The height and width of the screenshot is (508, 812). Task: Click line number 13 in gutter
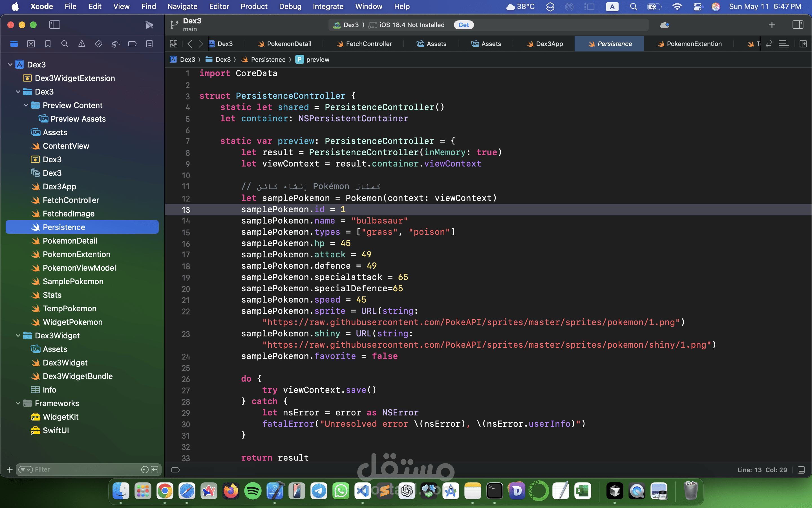186,210
